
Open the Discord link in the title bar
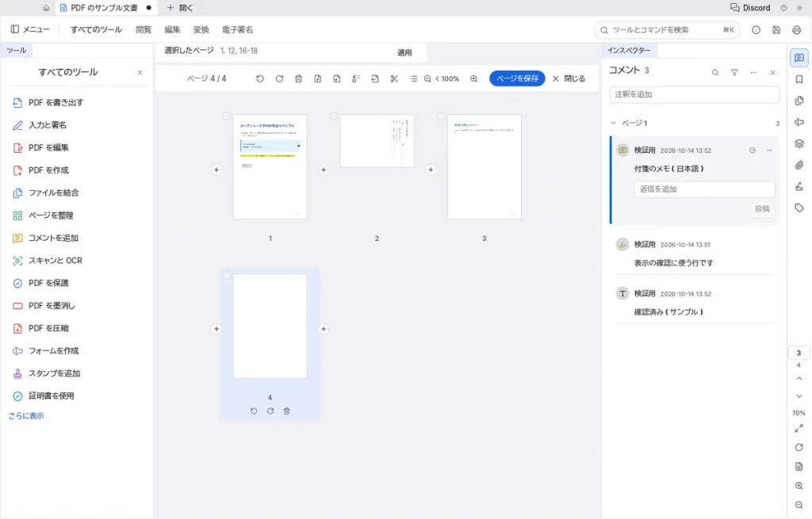click(x=750, y=8)
